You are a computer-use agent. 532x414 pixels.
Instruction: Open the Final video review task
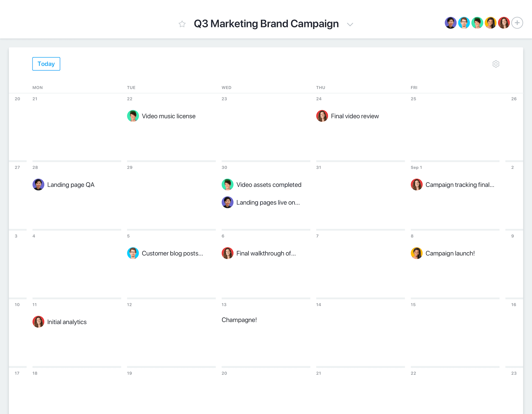pyautogui.click(x=355, y=116)
